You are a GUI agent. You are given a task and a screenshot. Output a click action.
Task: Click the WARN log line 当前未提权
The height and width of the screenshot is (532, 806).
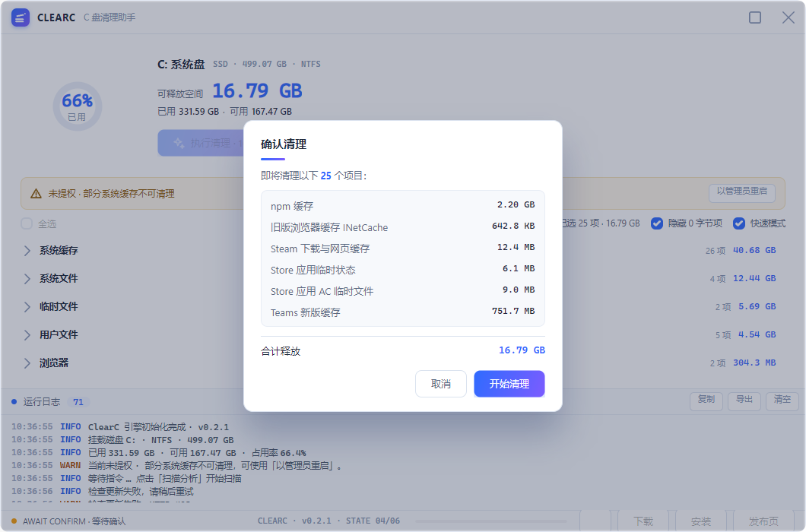177,466
